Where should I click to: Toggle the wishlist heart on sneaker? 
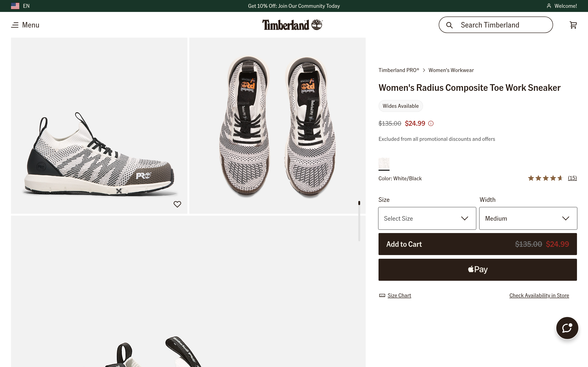177,204
